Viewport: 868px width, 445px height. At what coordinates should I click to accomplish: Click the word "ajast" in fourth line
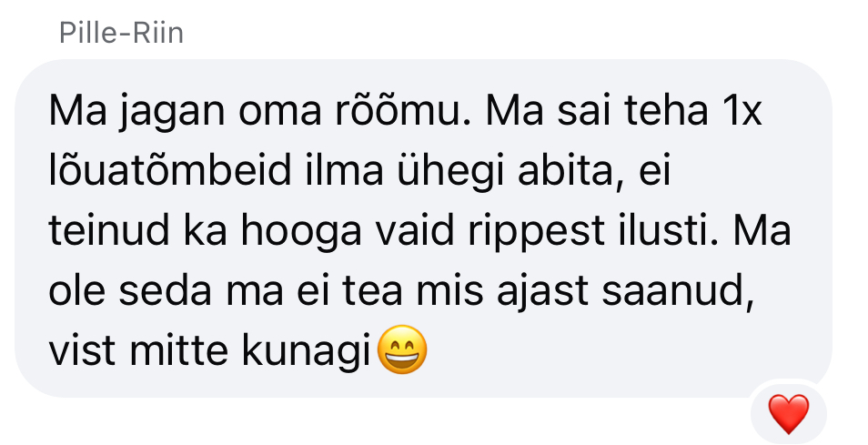[x=542, y=290]
